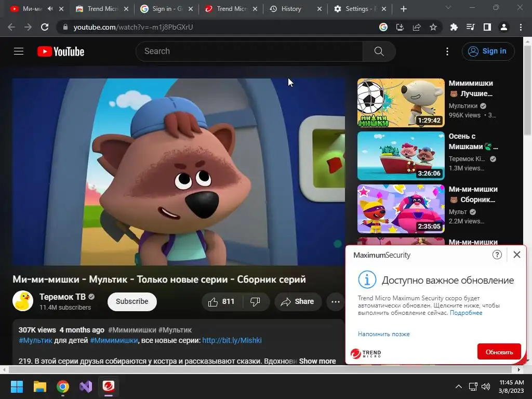
Task: Click Google icon in address bar
Action: 383,27
